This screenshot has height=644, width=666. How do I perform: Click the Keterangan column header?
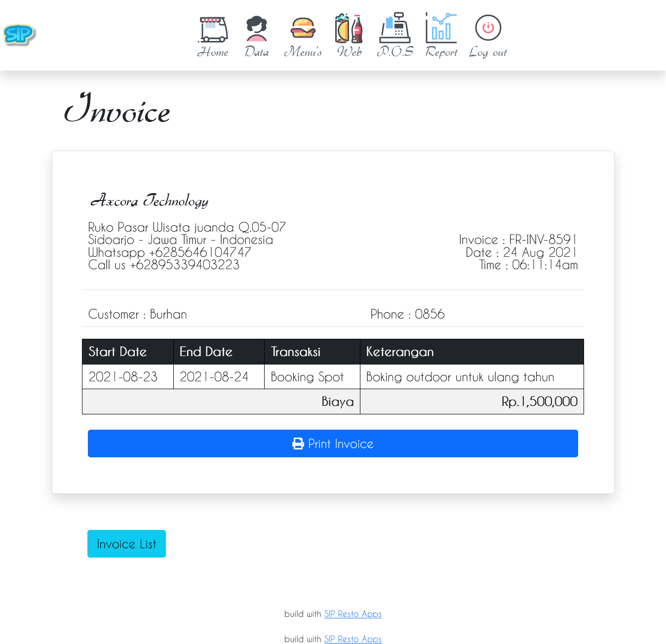point(472,352)
